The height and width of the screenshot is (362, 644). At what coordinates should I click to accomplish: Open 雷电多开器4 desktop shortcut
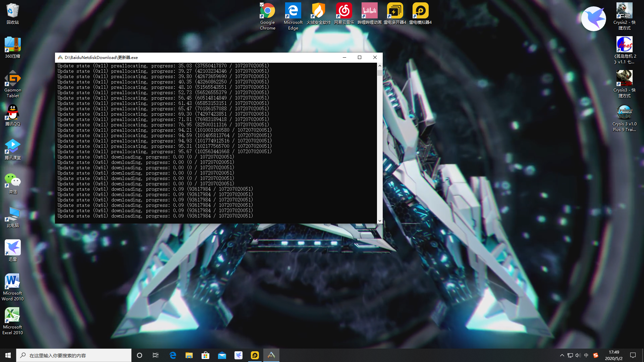pyautogui.click(x=395, y=14)
